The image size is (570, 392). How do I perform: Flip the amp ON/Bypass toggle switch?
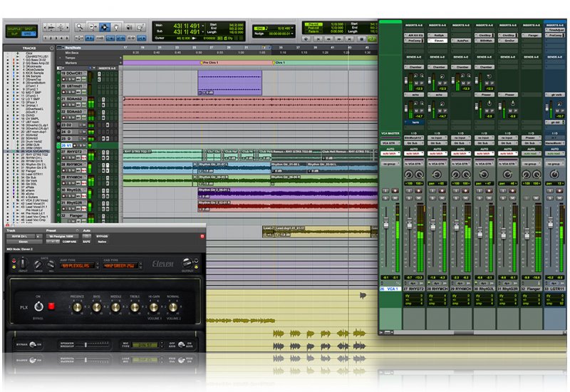38,306
